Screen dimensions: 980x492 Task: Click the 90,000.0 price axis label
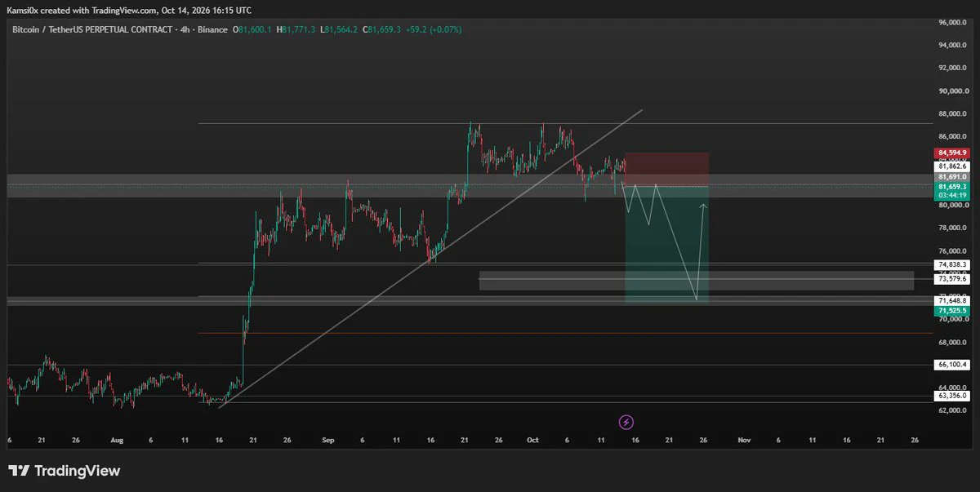click(952, 91)
